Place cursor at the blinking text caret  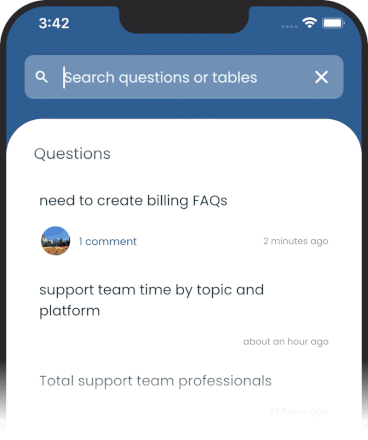(x=64, y=77)
